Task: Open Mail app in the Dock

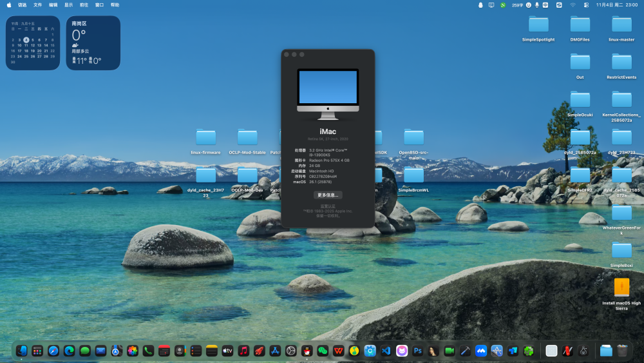Action: click(100, 351)
